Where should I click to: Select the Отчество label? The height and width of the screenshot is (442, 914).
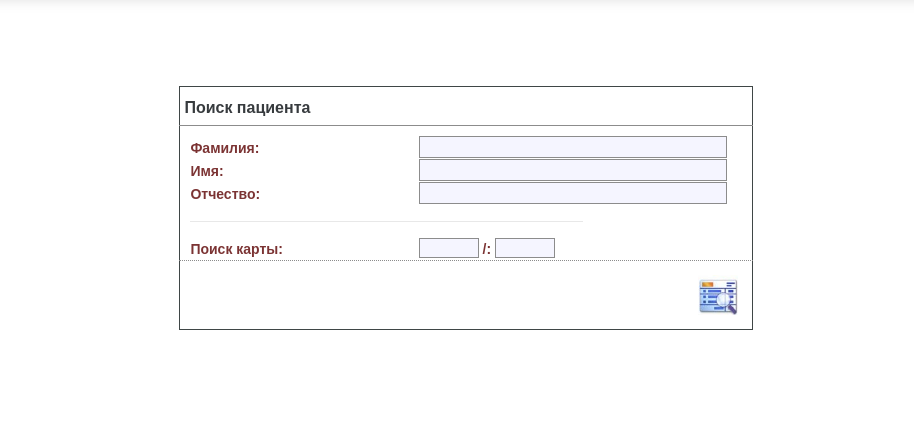point(225,194)
